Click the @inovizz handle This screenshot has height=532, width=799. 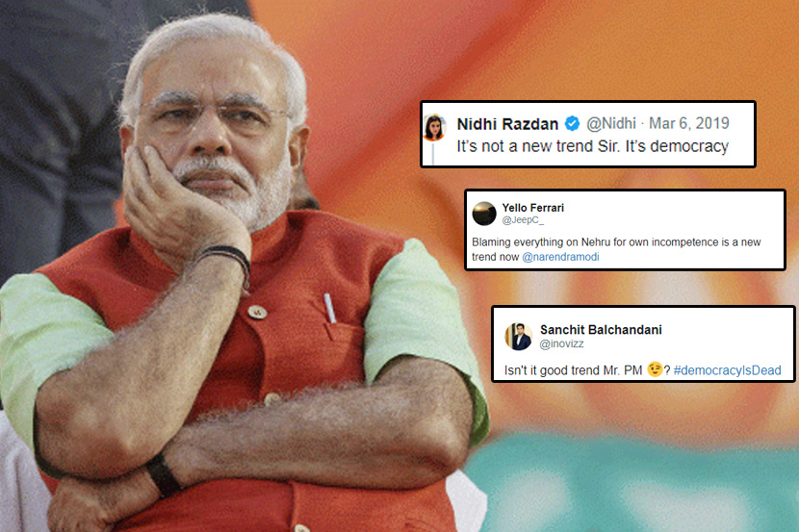(561, 344)
